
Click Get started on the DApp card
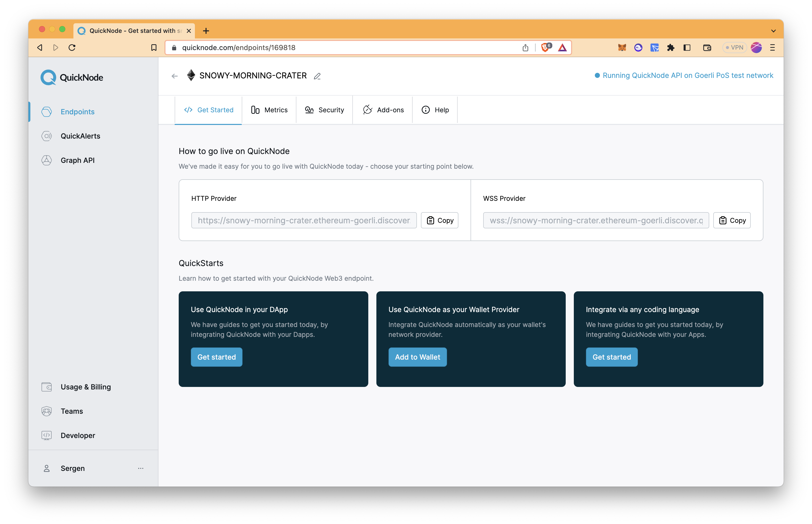pyautogui.click(x=216, y=357)
